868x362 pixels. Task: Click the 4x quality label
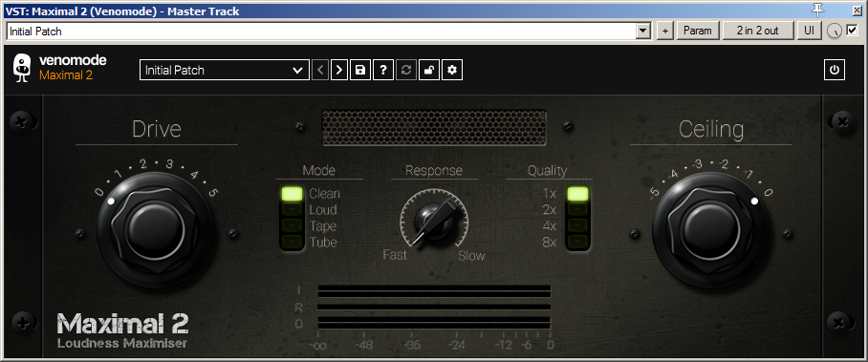(549, 225)
